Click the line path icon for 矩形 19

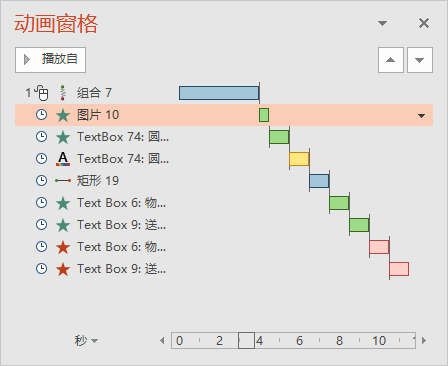coord(63,181)
